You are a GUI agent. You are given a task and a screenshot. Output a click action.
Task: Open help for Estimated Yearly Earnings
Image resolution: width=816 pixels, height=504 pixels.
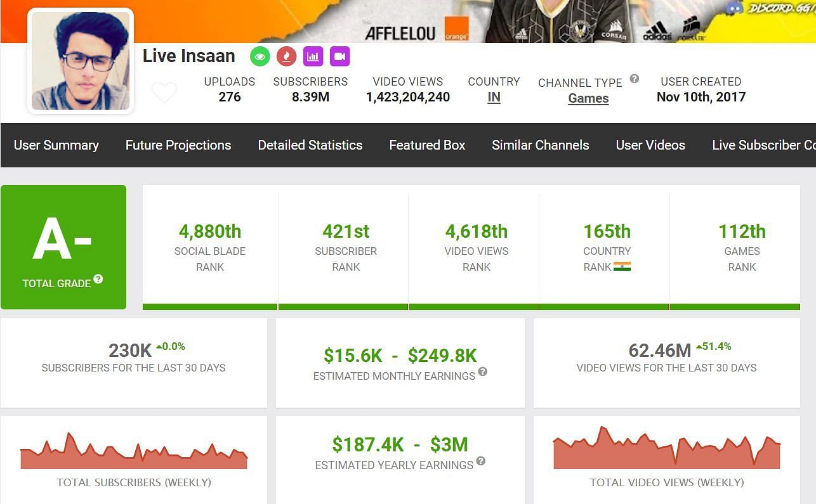tap(481, 461)
